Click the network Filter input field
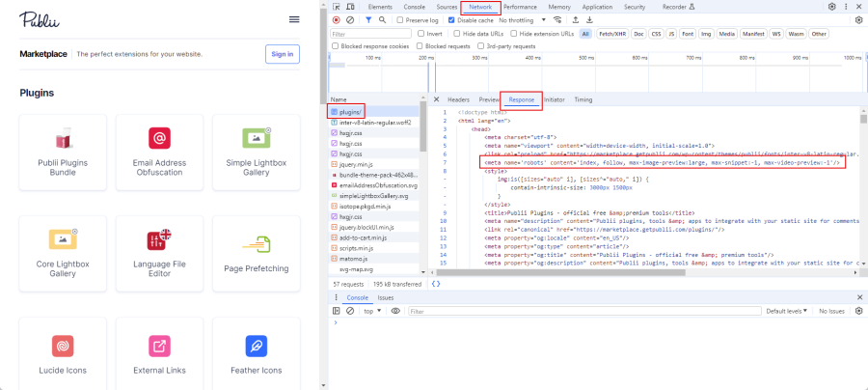Viewport: 868px width, 390px height. click(x=370, y=34)
